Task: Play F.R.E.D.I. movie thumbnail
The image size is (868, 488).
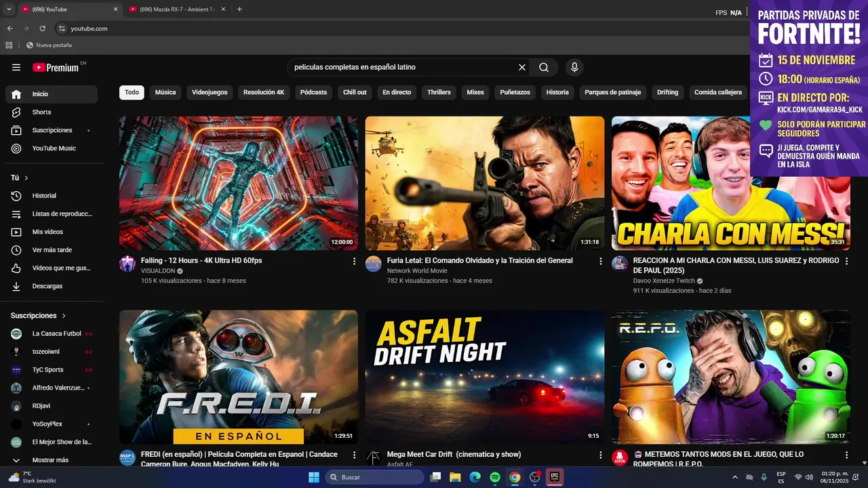Action: [x=239, y=377]
